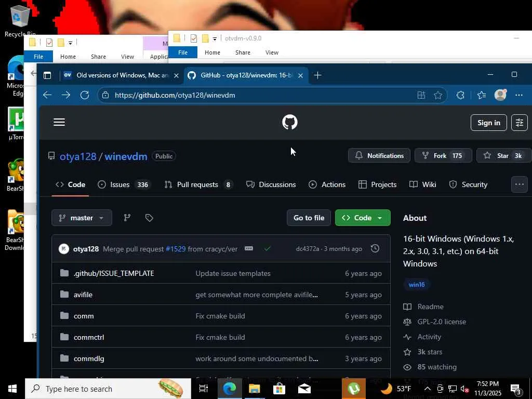Open the commdlg folder
Screen dimensions: 532x399
click(x=89, y=358)
